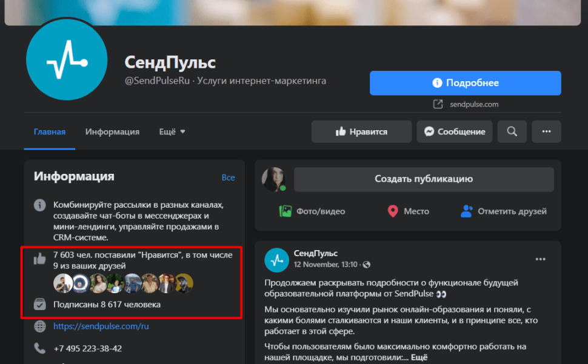
Task: Click the Отметить друзей icon
Action: coord(466,211)
